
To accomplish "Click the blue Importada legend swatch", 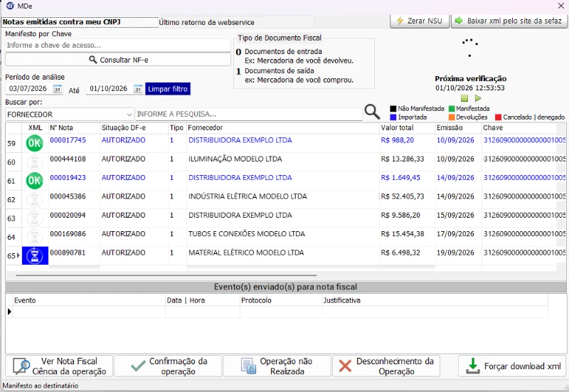I will [x=393, y=117].
